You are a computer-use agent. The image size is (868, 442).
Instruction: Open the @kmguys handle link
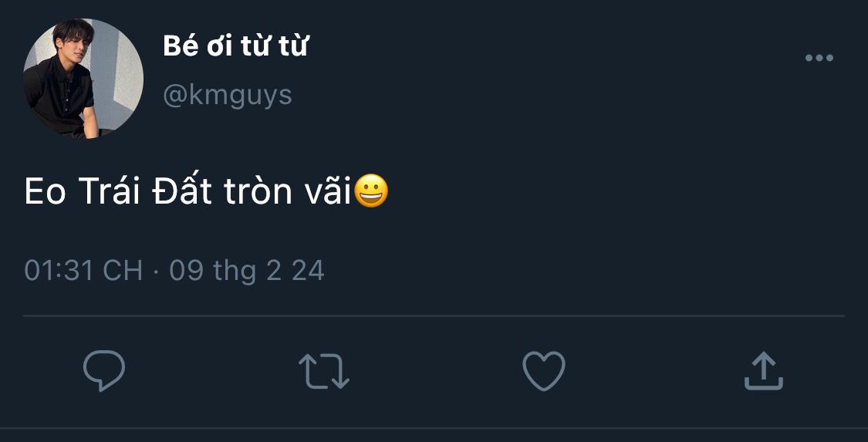pos(227,95)
